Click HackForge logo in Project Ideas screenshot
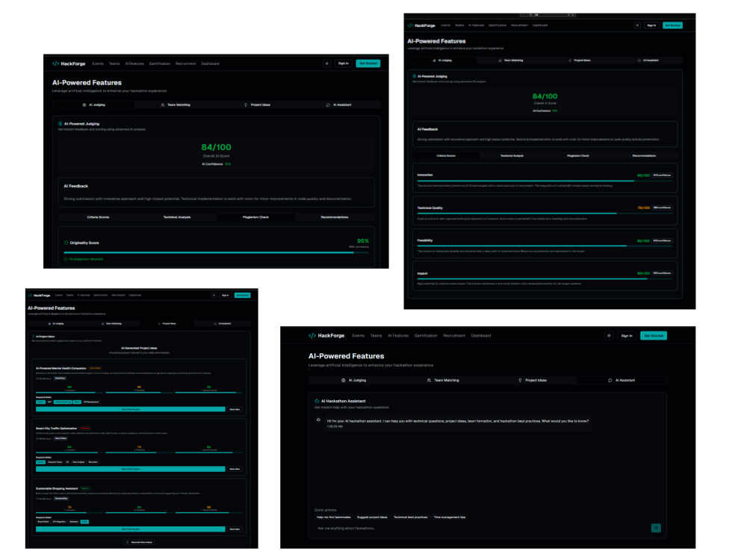Screen dimensions: 747x560 pos(40,295)
